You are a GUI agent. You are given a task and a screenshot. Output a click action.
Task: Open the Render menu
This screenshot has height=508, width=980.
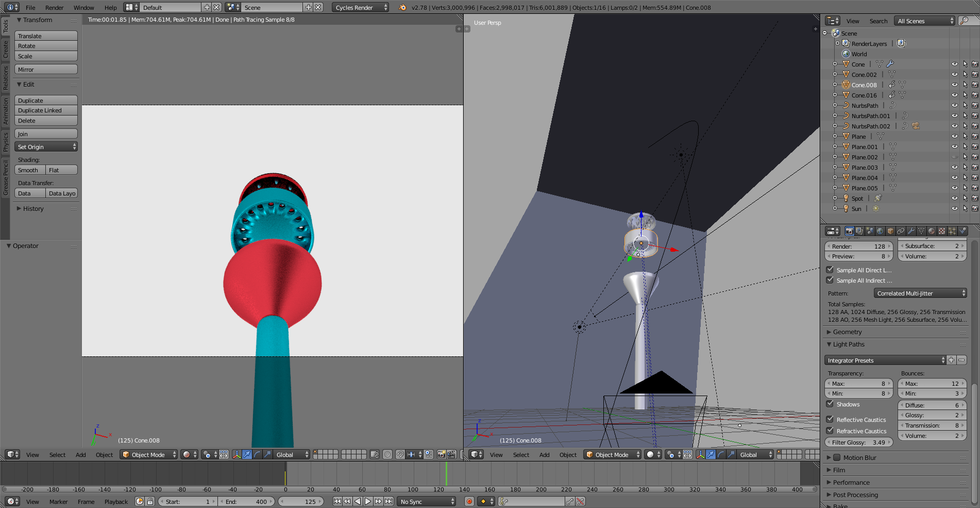coord(54,7)
